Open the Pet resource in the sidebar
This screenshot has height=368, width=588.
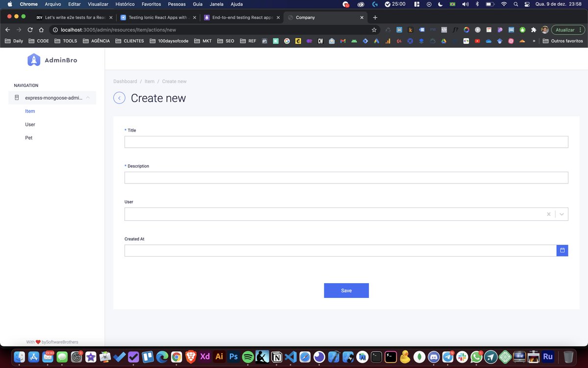tap(28, 138)
